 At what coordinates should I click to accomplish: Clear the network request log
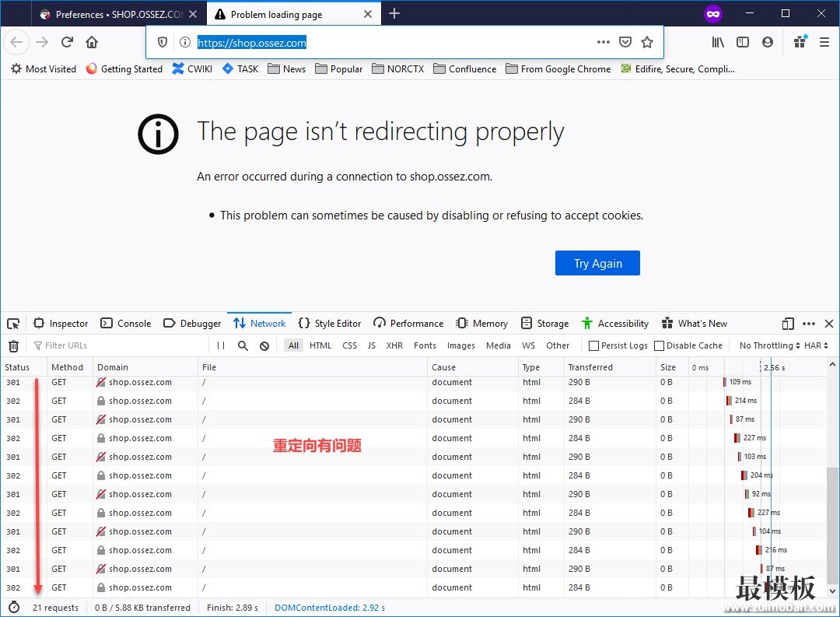click(x=13, y=345)
